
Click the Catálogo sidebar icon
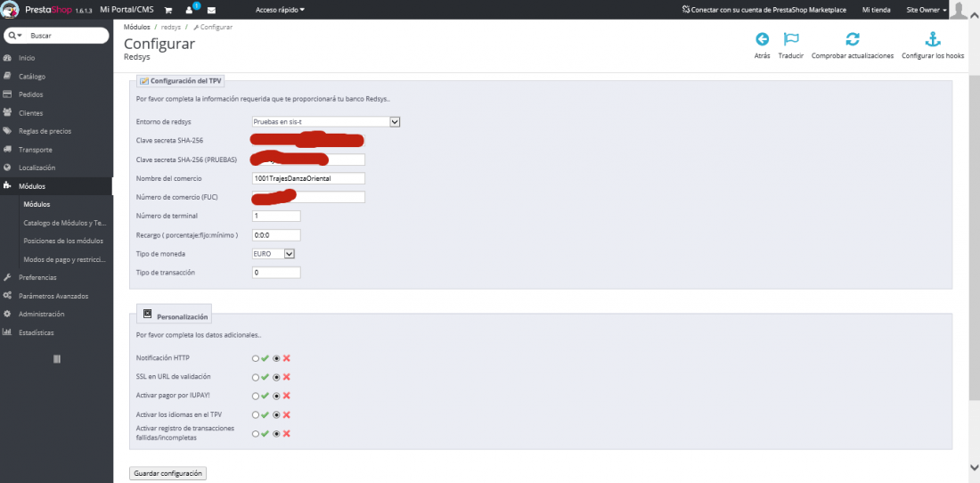coord(7,77)
